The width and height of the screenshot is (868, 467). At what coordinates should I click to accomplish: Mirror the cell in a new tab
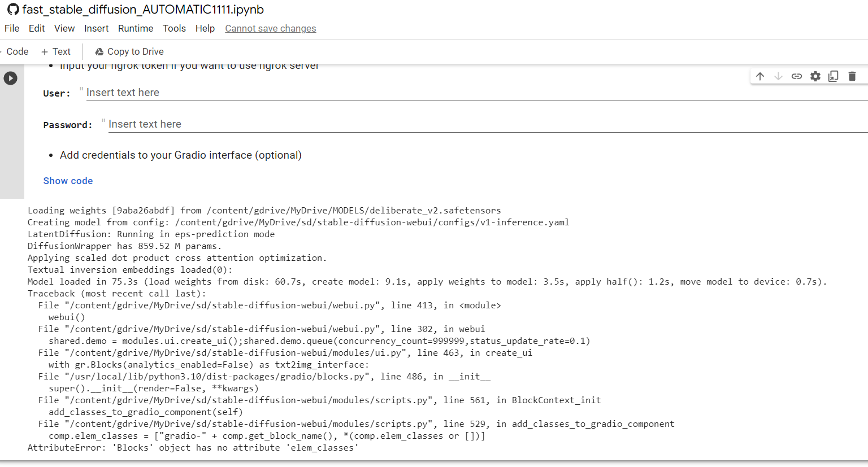[833, 76]
